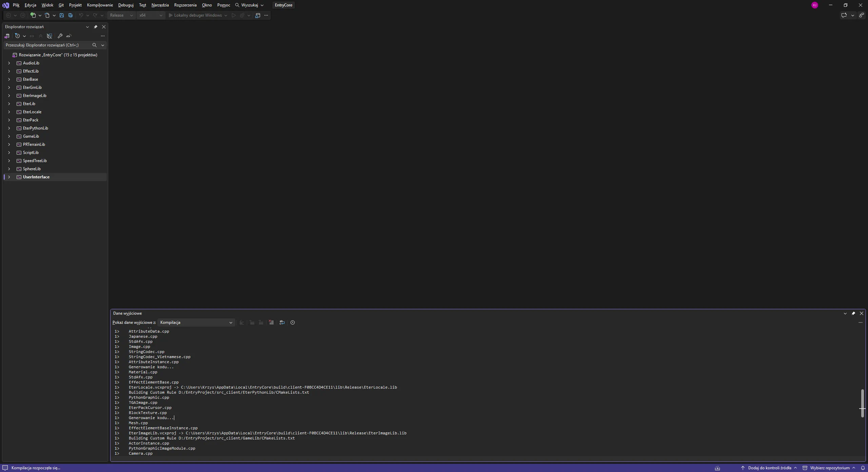
Task: Toggle pin on Solution Explorer panel
Action: point(96,27)
